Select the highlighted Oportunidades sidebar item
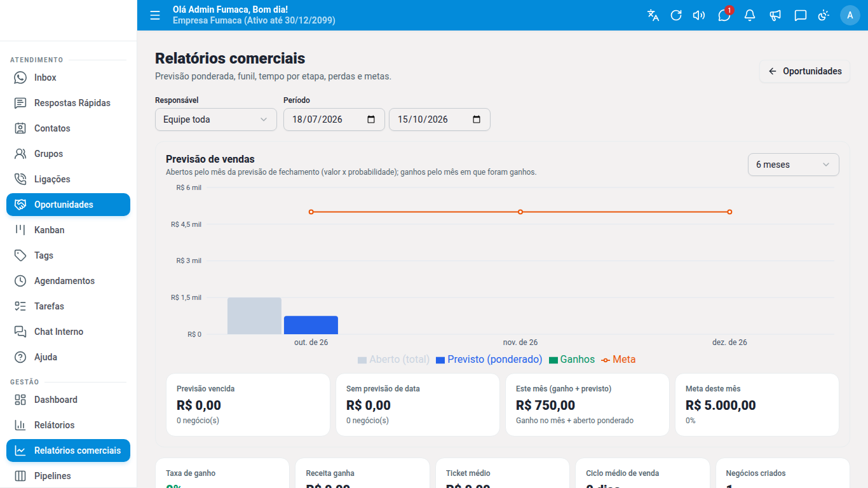 pos(69,205)
